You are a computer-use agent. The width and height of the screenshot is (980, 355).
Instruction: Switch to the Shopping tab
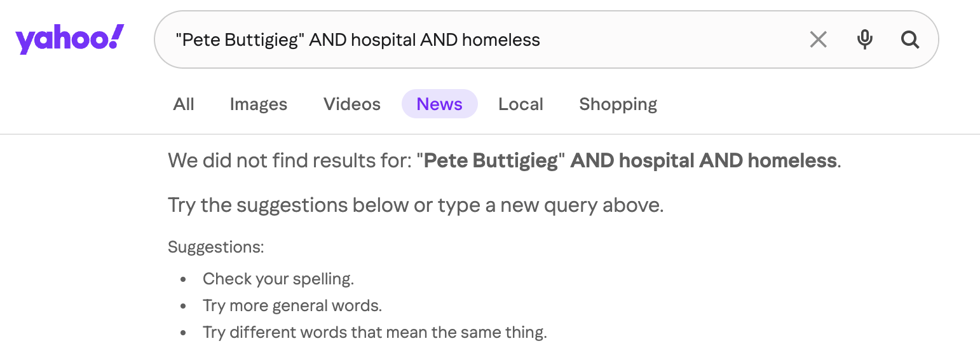(x=618, y=104)
